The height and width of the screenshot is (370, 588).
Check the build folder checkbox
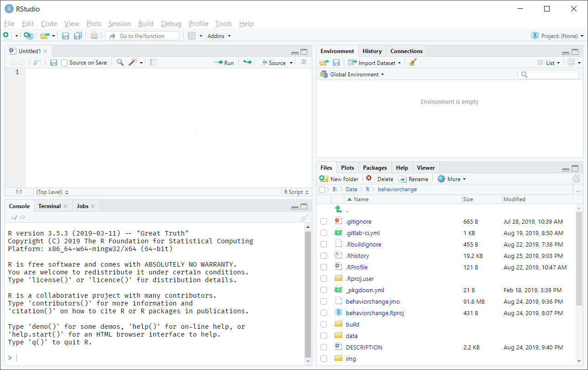(324, 324)
